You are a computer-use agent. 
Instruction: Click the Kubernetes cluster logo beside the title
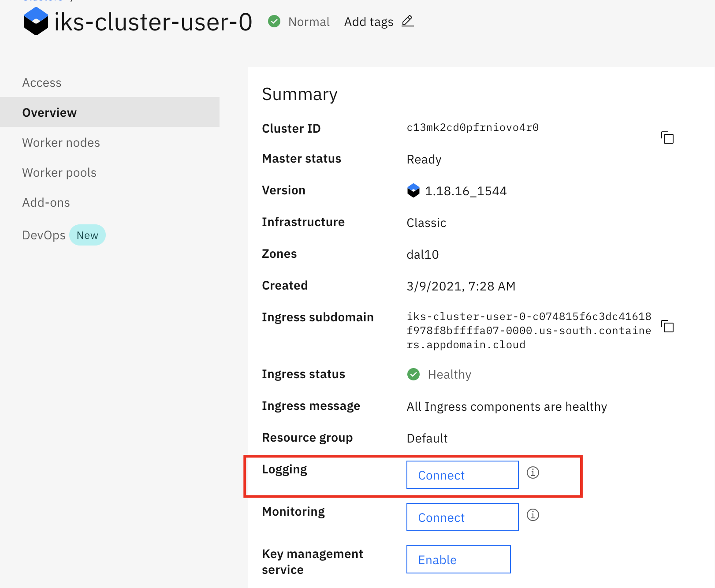(36, 21)
